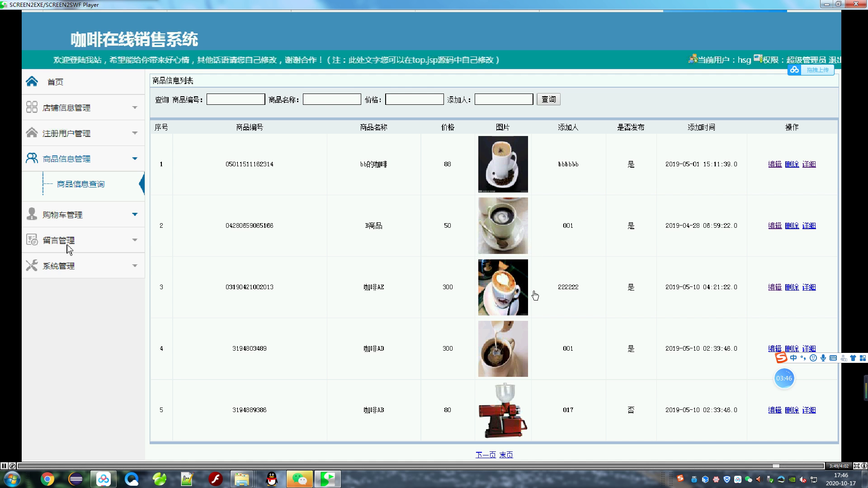Screen dimensions: 868x488
Task: Click the 购物车管理 user icon
Action: pos(32,214)
